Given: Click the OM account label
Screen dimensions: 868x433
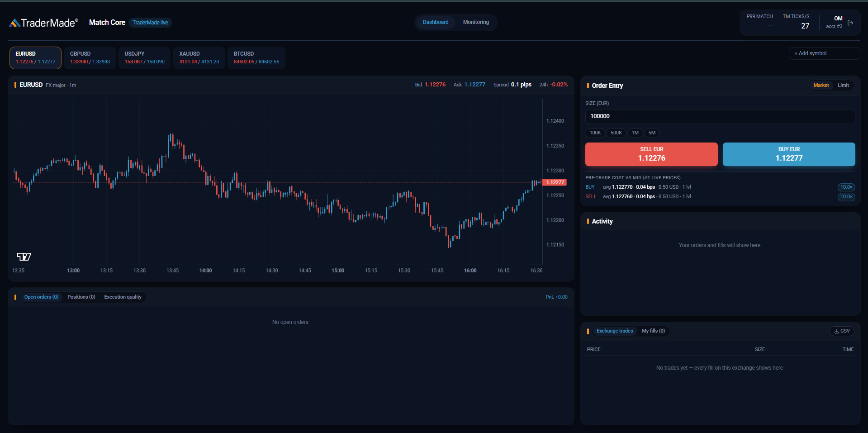Looking at the screenshot, I should pos(838,19).
